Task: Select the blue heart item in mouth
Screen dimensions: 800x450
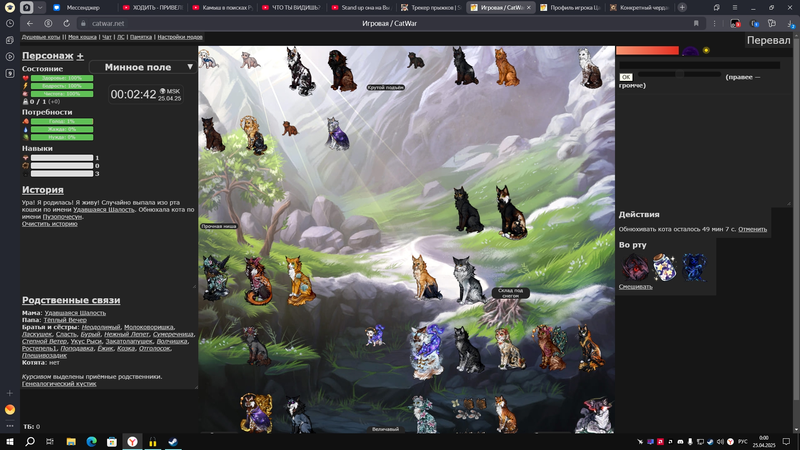Action: (694, 267)
